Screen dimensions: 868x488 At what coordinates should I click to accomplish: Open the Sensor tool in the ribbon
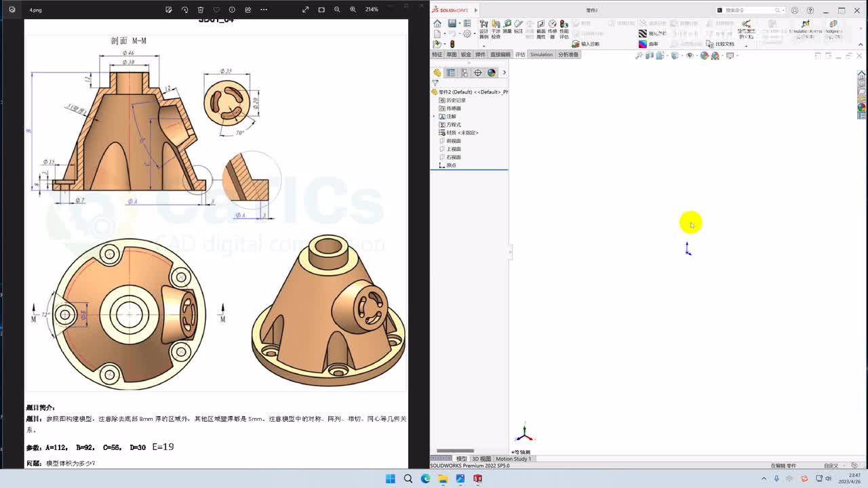552,27
